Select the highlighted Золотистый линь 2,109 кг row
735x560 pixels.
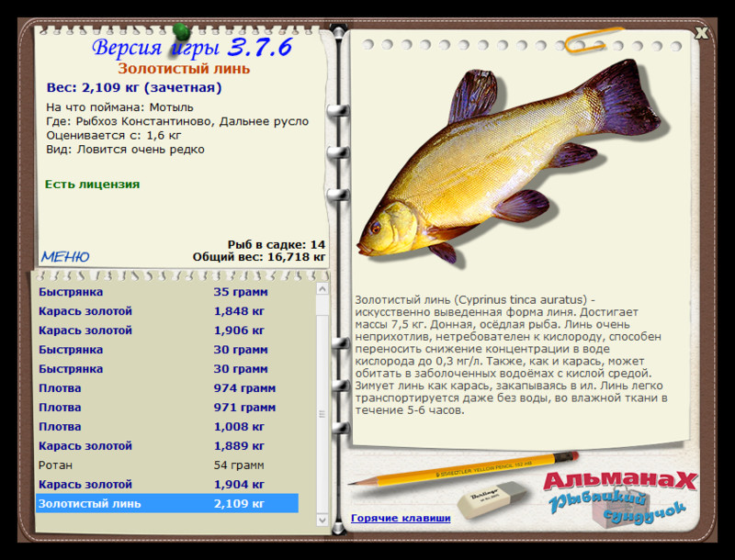[x=167, y=503]
